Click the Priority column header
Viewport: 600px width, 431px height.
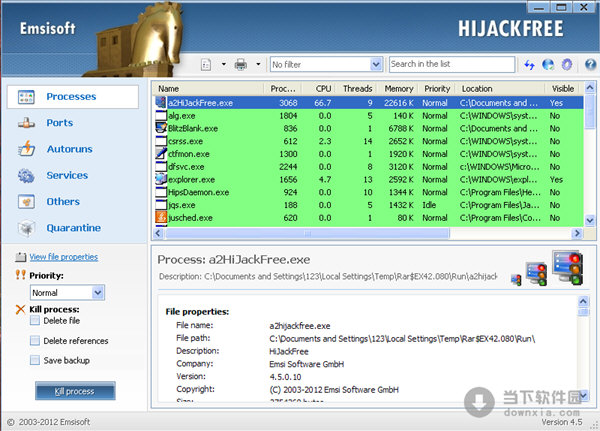[437, 89]
